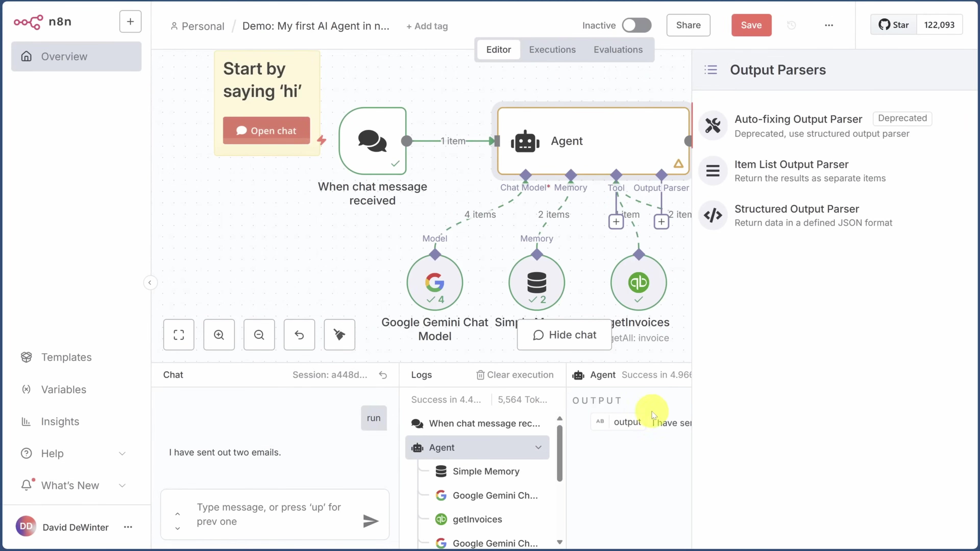Click the Share button

pos(688,25)
